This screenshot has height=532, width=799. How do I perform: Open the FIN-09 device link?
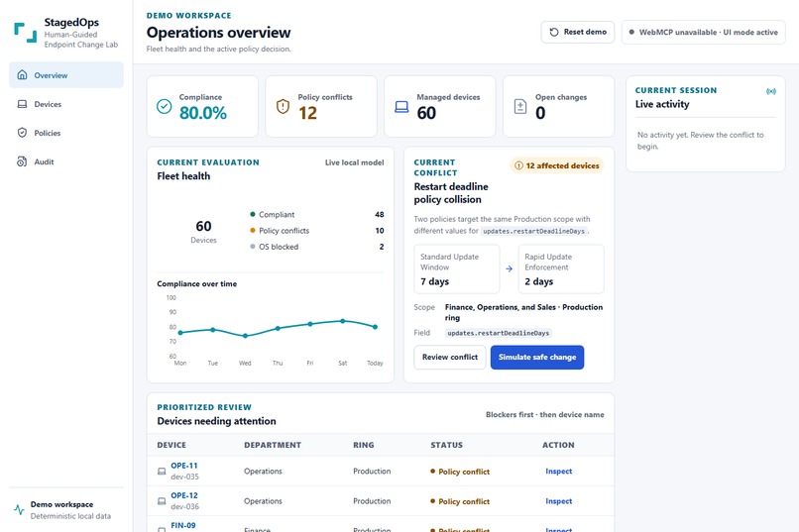click(183, 525)
